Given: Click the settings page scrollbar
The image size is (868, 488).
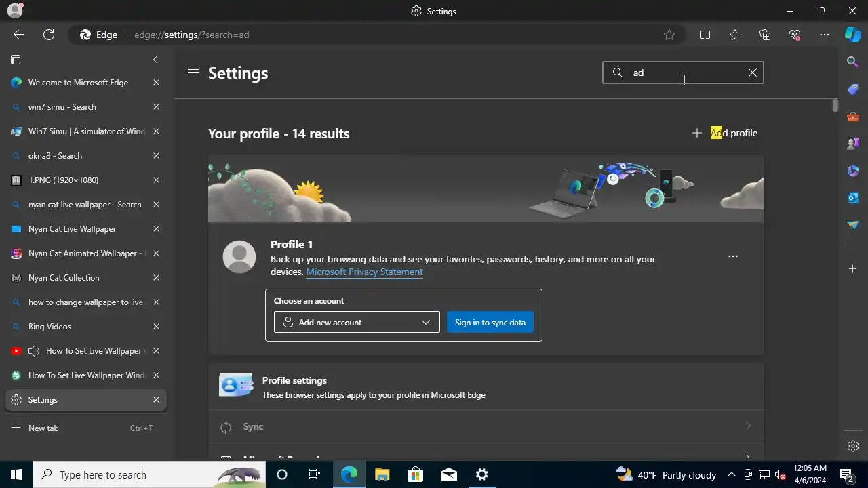Looking at the screenshot, I should tap(835, 106).
